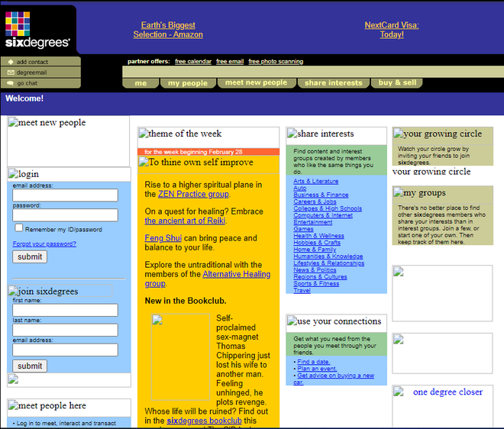This screenshot has width=504, height=429.
Task: Browse Home & Family category
Action: point(315,250)
